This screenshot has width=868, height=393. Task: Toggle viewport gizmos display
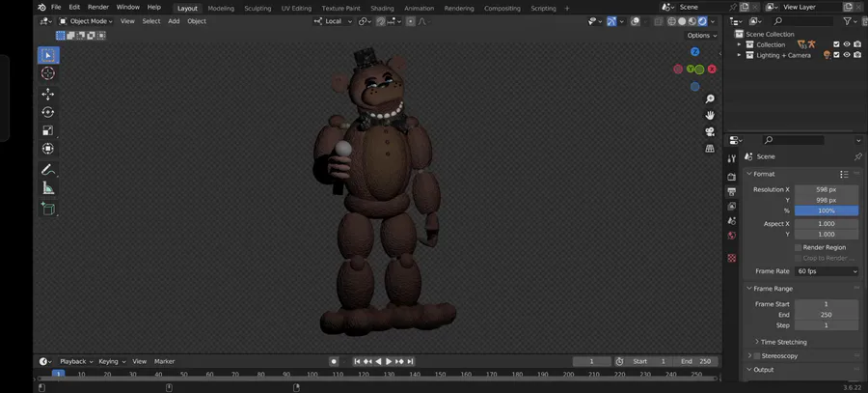[611, 21]
